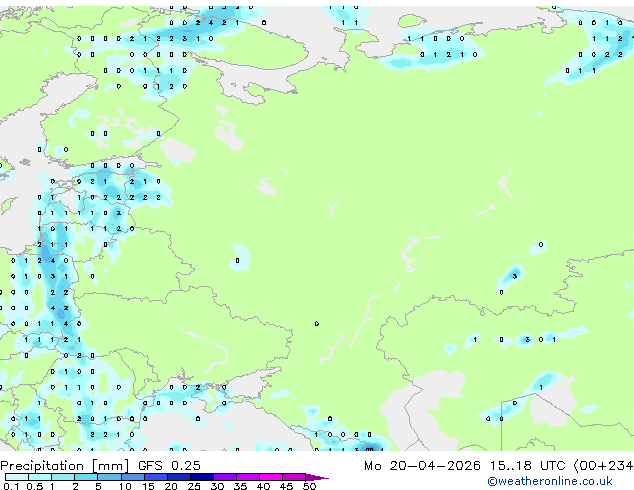Screen dimensions: 634x490
Task: Select the 0.5–1 mm legend color box
Action: [x=40, y=477]
